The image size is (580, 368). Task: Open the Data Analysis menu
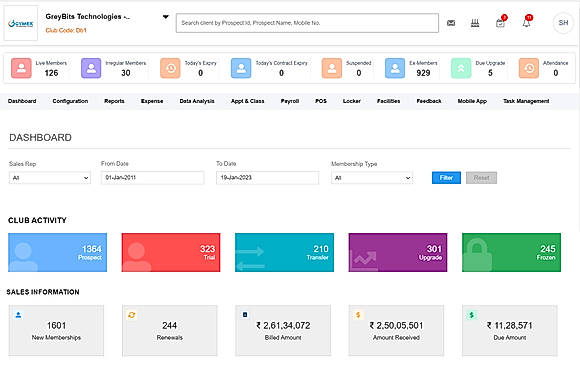coord(197,101)
